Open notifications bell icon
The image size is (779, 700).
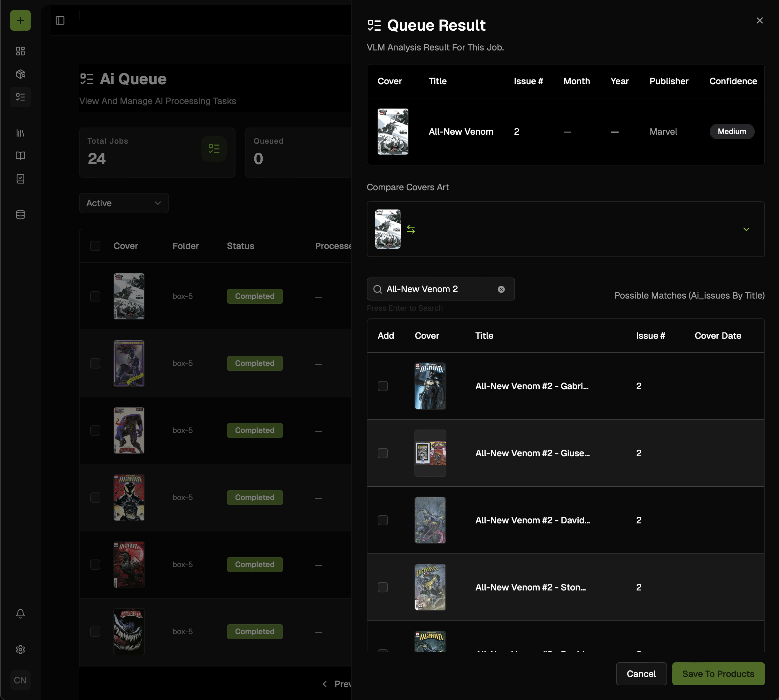click(x=20, y=613)
